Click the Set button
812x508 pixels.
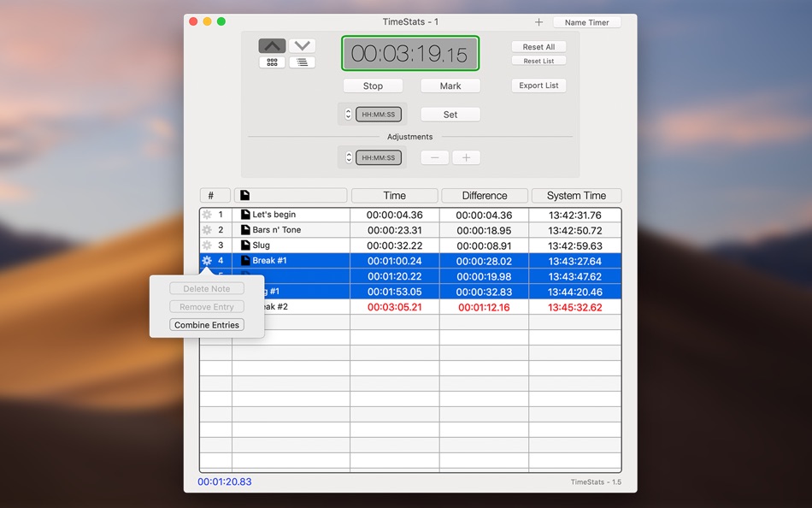click(x=450, y=115)
